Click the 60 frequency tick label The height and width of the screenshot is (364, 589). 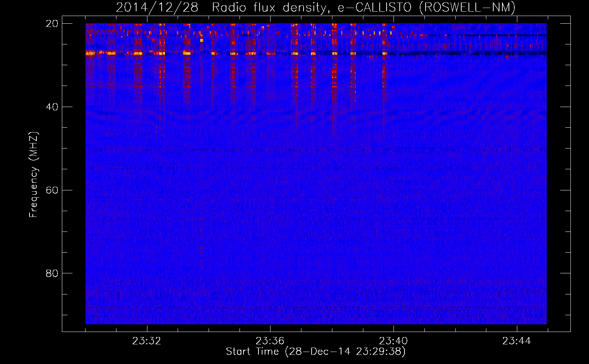coord(52,190)
